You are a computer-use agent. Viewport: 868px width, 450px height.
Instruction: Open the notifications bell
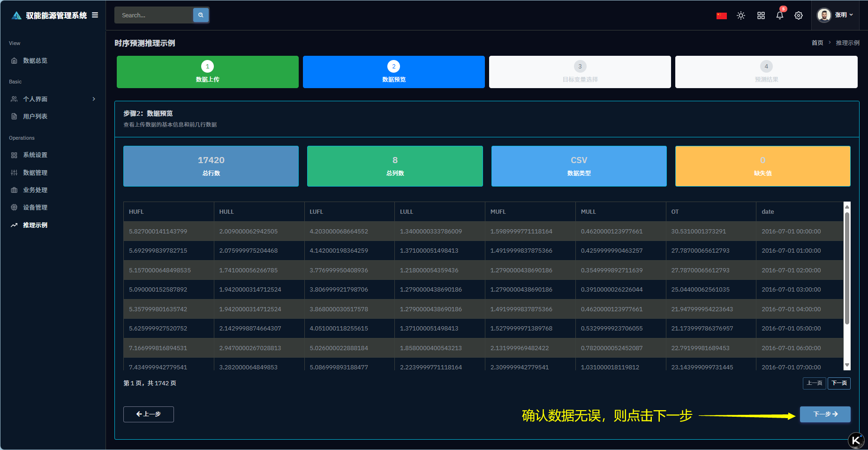[779, 15]
